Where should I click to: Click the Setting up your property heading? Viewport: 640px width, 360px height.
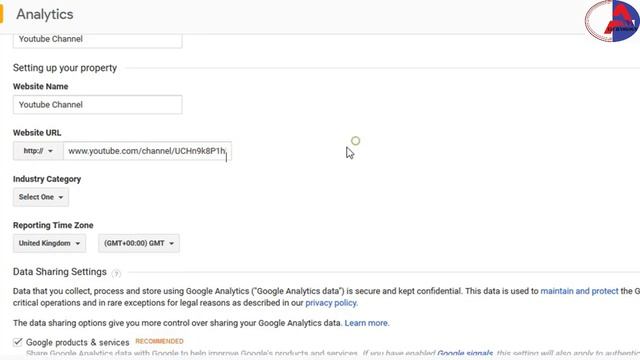click(x=65, y=68)
